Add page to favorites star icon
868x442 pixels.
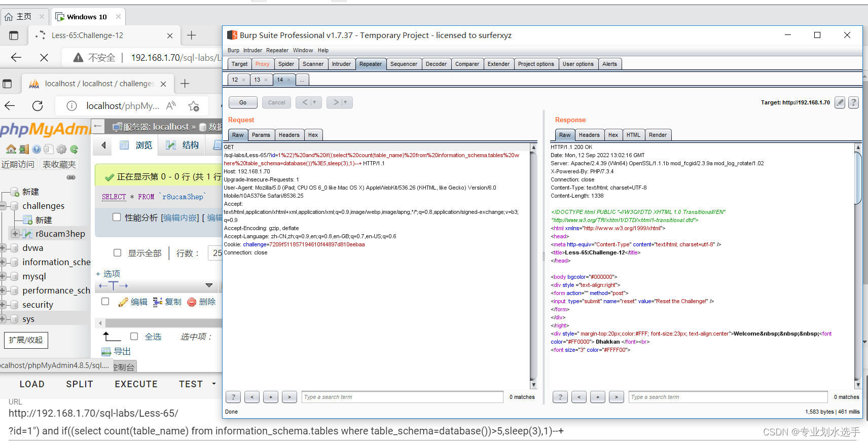tap(194, 106)
